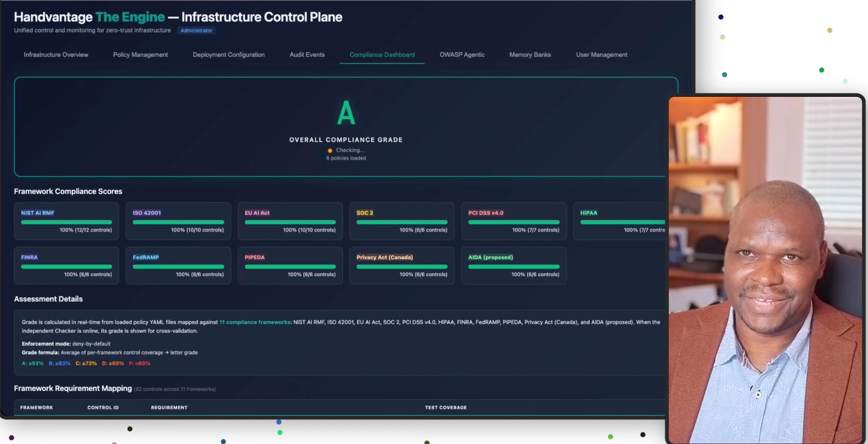Click the 'D: ≥60%' grade threshold
This screenshot has height=444, width=868.
click(x=113, y=363)
